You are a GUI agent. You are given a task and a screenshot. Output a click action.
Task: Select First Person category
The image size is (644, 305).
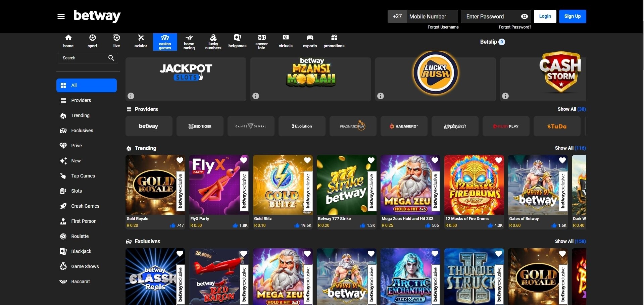pos(87,221)
